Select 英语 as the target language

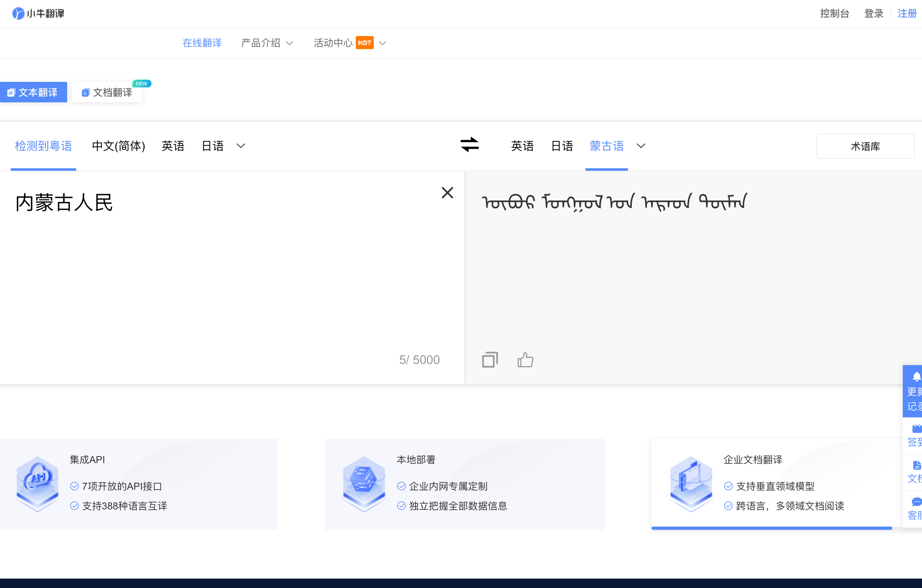coord(522,146)
